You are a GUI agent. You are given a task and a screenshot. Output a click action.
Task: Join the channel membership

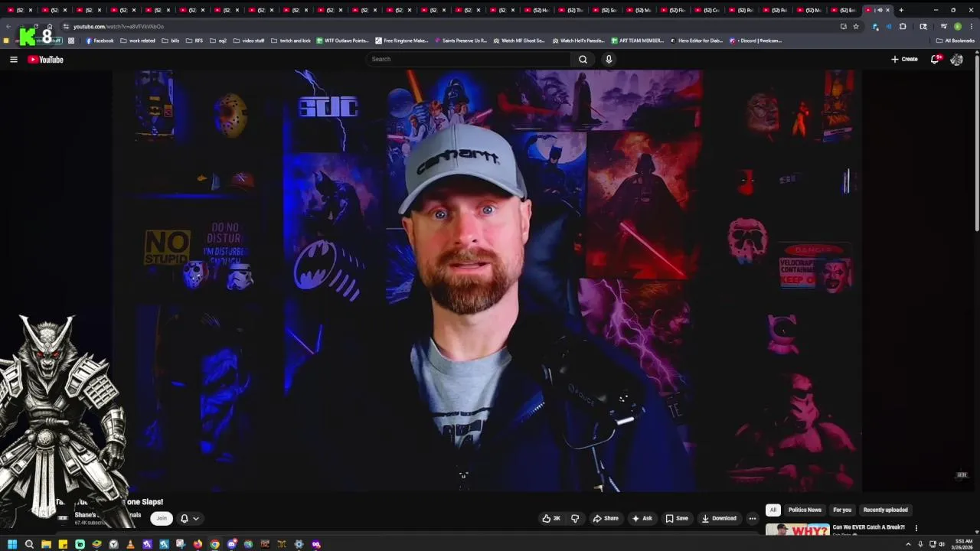[x=162, y=518]
